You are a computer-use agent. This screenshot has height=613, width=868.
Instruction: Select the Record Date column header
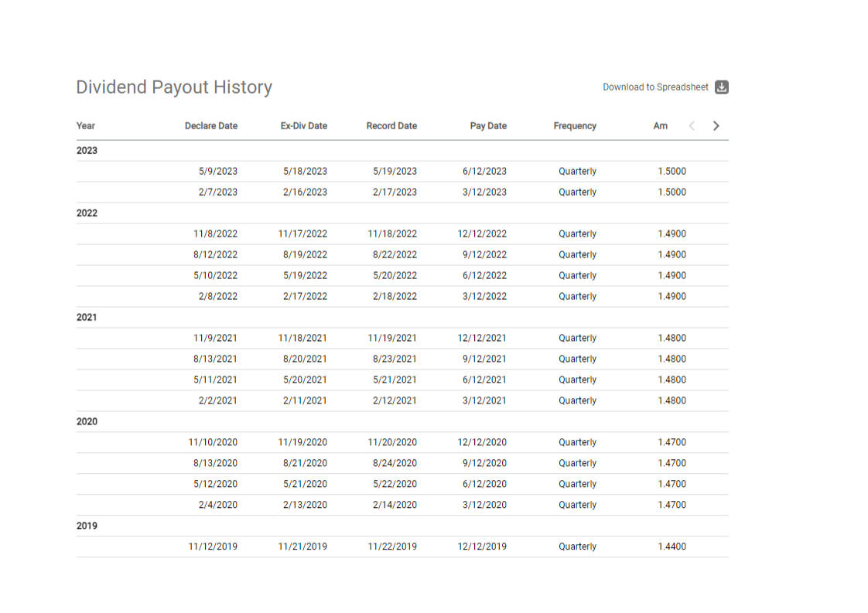[x=391, y=126]
